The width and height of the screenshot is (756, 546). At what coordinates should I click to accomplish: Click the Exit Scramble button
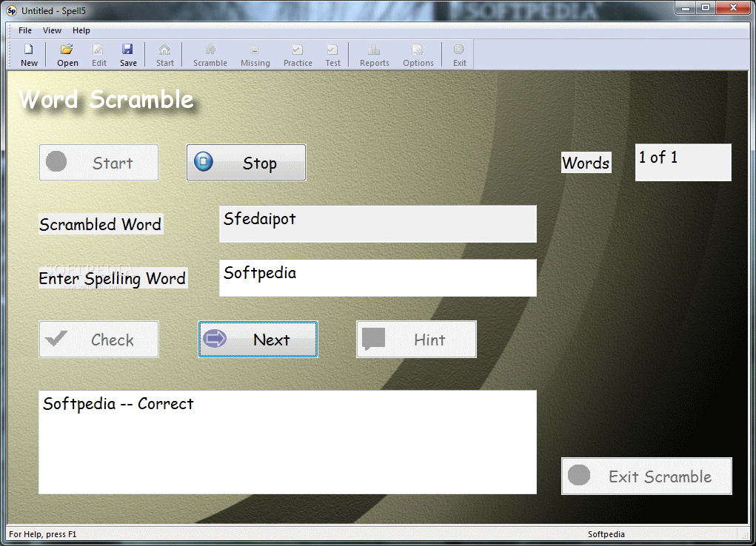pos(646,476)
